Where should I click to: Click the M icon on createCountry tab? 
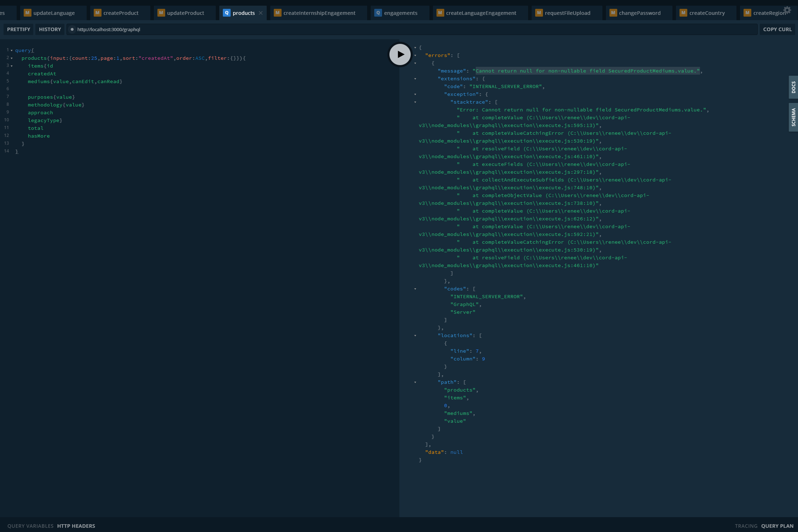(683, 13)
